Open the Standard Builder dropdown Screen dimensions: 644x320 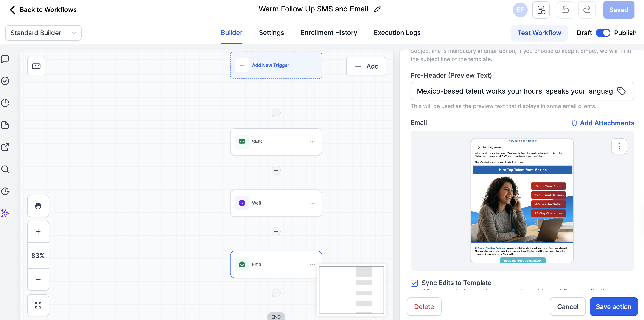click(43, 33)
